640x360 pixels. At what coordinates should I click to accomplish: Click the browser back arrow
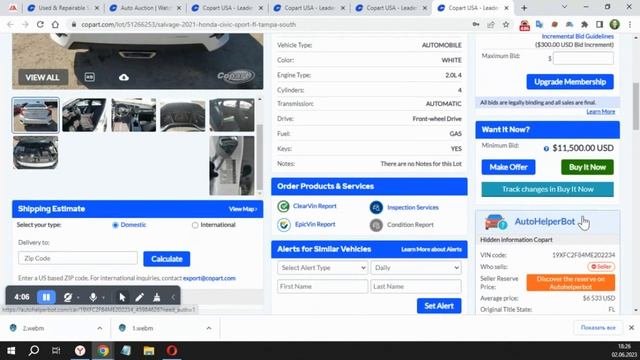point(10,24)
